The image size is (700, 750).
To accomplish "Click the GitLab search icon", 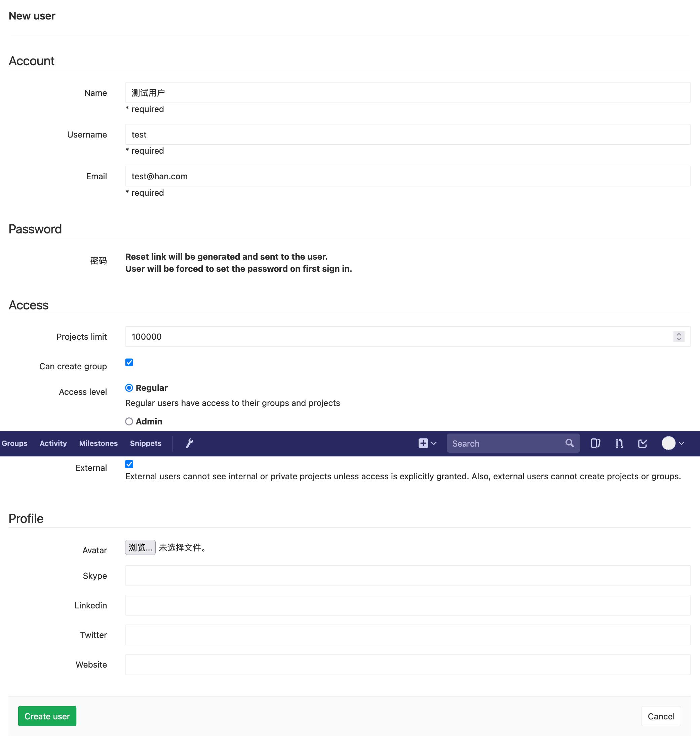I will pyautogui.click(x=570, y=443).
